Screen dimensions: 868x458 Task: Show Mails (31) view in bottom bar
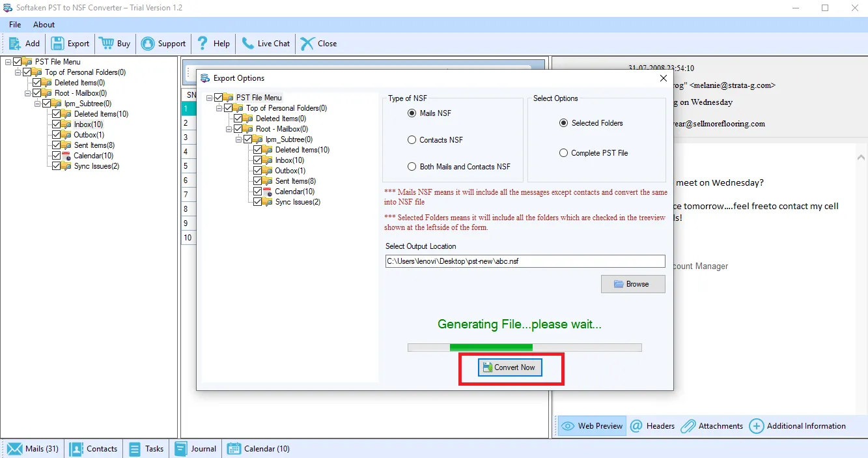[x=33, y=449]
